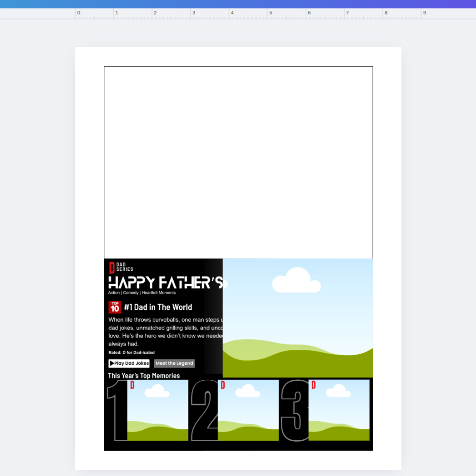Viewport: 476px width, 476px height.
Task: Select the DAD SERIES text
Action: coord(124,267)
